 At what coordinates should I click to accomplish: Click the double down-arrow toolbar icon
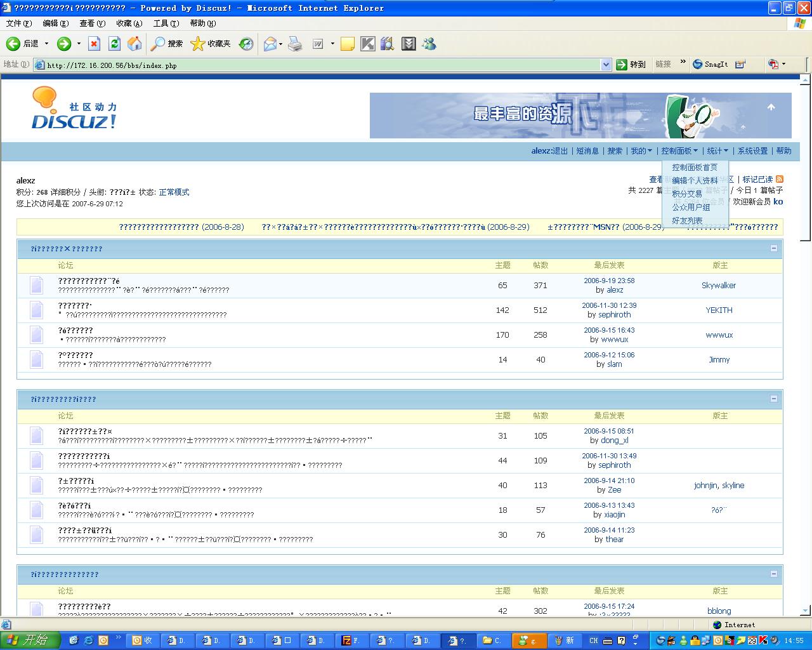[409, 44]
